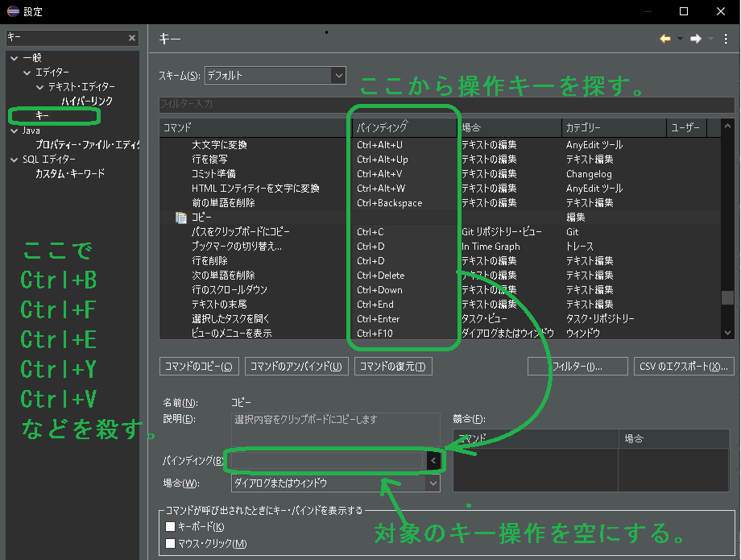Collapse the SQL エディター tree node
Viewport: 741px width, 560px height.
[14, 160]
